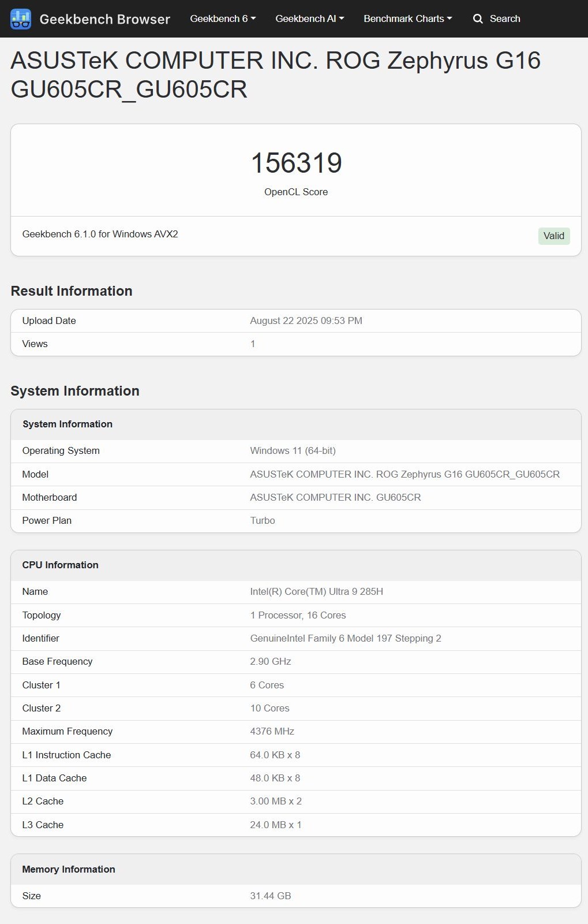Expand the Geekbench AI dropdown menu
This screenshot has width=588, height=924.
[x=310, y=18]
